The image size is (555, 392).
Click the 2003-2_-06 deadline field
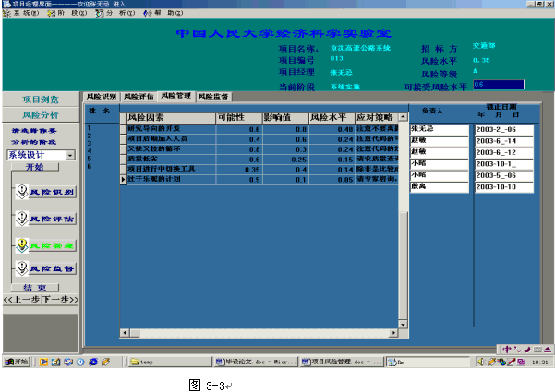tap(504, 130)
